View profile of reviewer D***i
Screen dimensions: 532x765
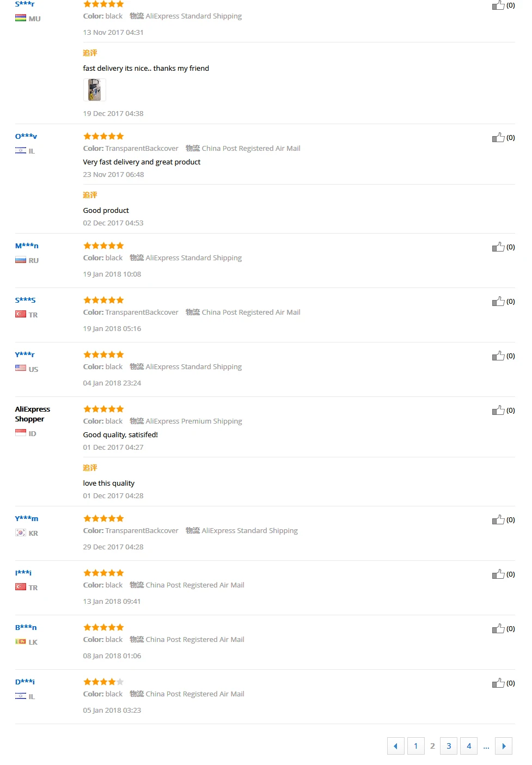tap(25, 682)
